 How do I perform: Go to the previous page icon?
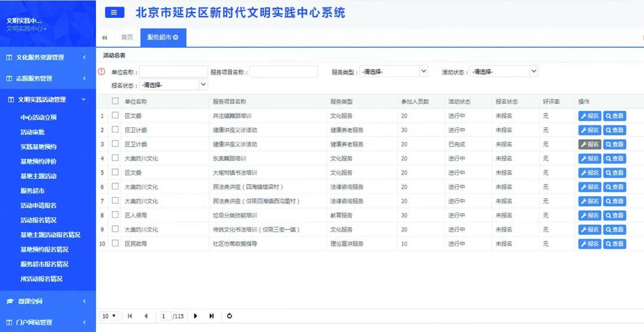pyautogui.click(x=145, y=316)
